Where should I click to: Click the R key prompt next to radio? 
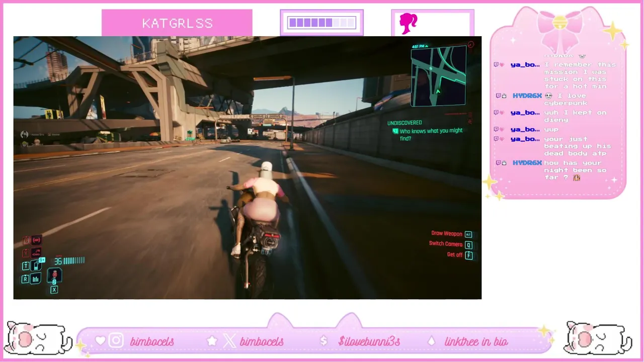(25, 280)
